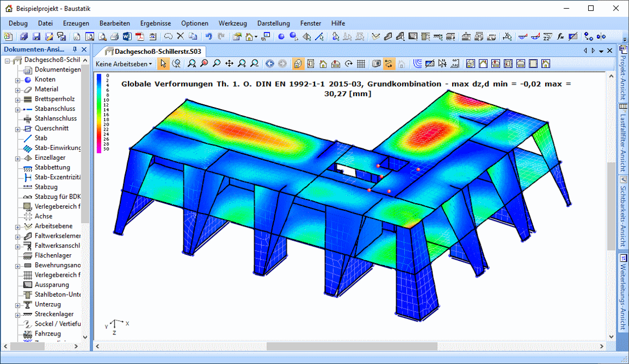Click the deformation color scale legend
This screenshot has width=629, height=364.
pyautogui.click(x=99, y=113)
